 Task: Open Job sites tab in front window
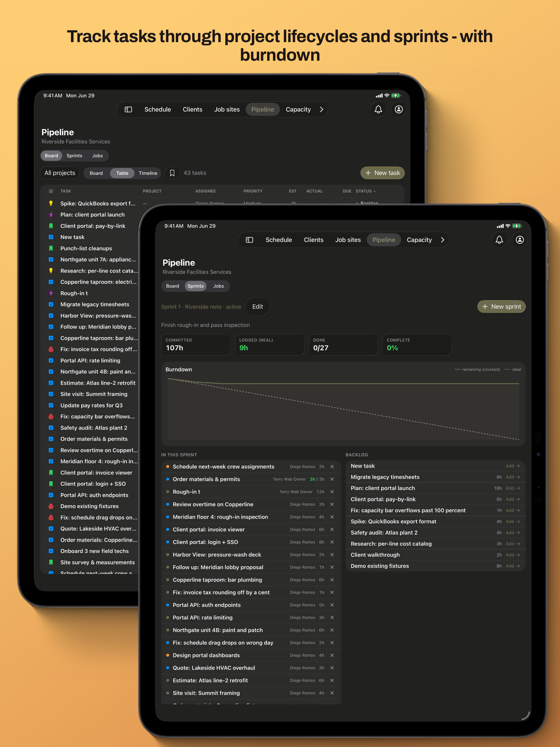(348, 240)
